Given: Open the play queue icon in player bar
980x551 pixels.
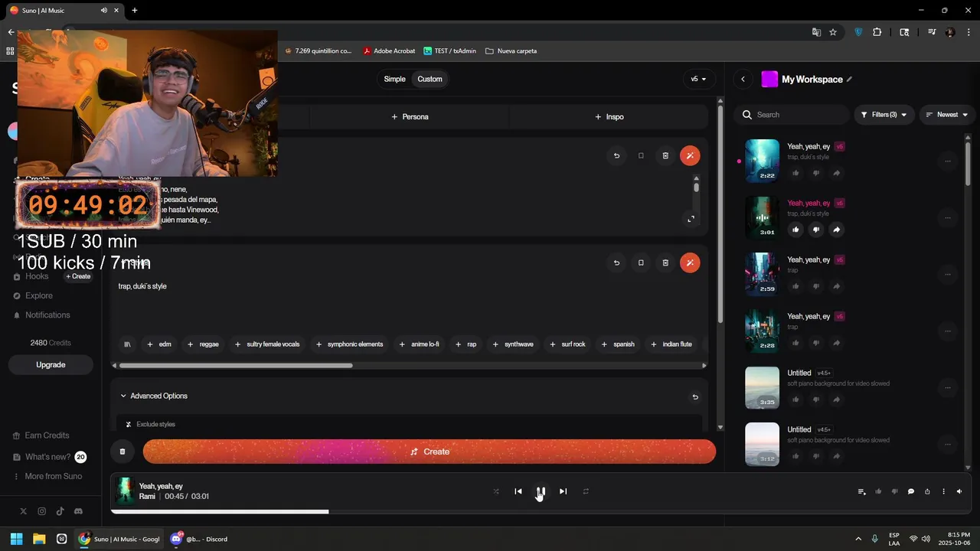Looking at the screenshot, I should coord(862,491).
